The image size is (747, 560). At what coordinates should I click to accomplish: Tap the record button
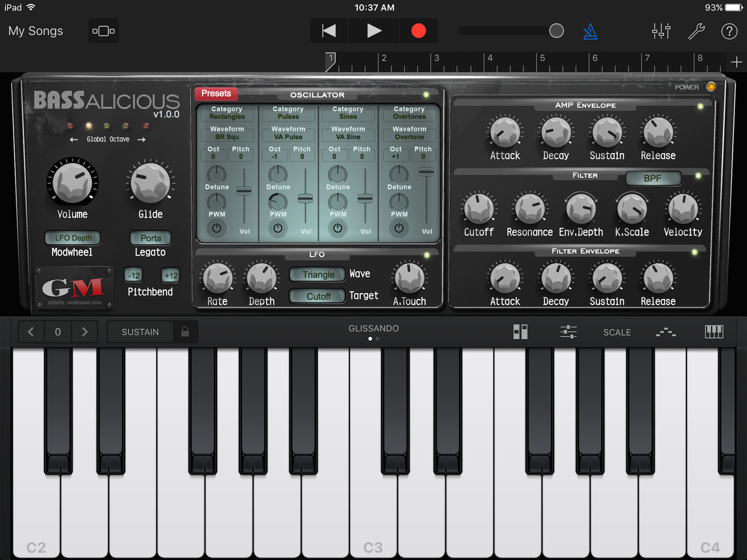point(418,31)
